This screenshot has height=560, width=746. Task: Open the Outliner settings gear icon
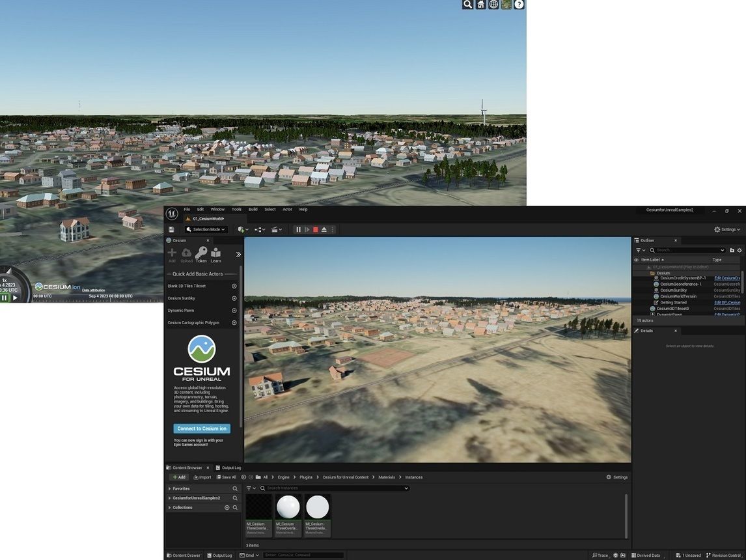point(739,250)
